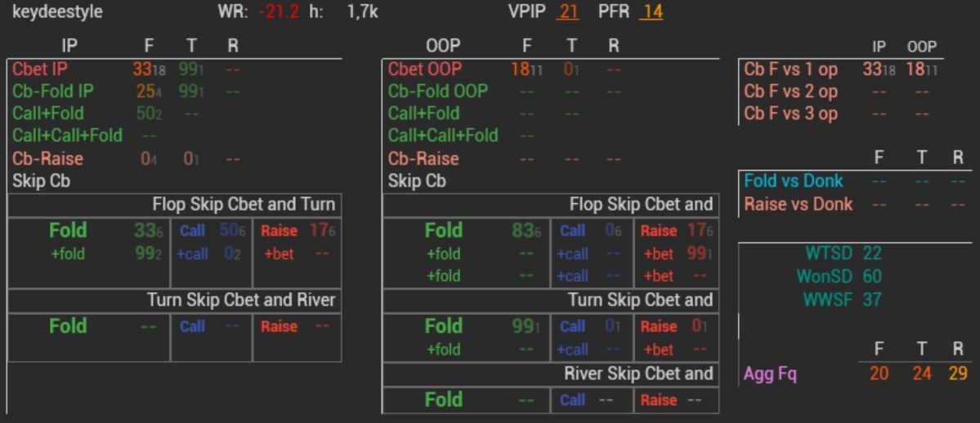Click the player name keydeestyle
Viewport: 980px width, 423px height.
pyautogui.click(x=57, y=13)
